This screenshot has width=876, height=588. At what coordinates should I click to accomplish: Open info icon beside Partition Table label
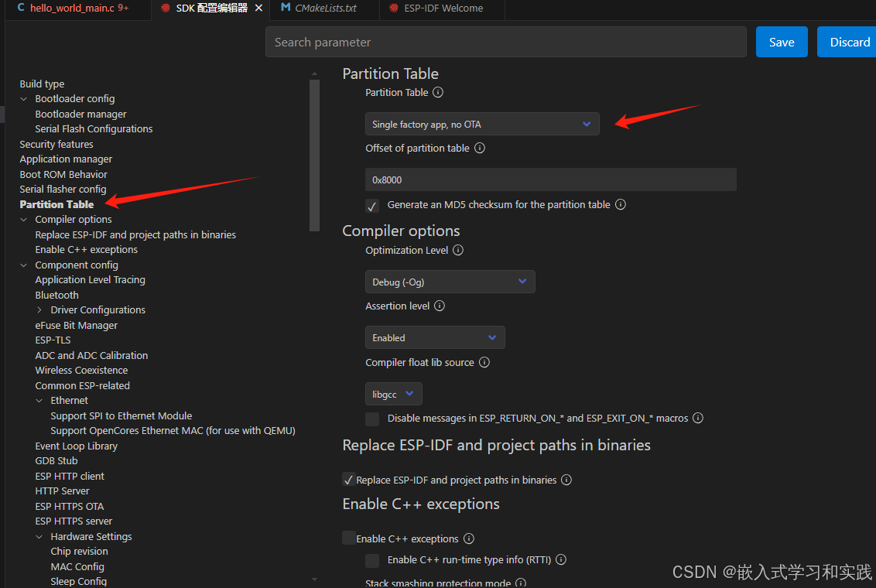coord(438,92)
